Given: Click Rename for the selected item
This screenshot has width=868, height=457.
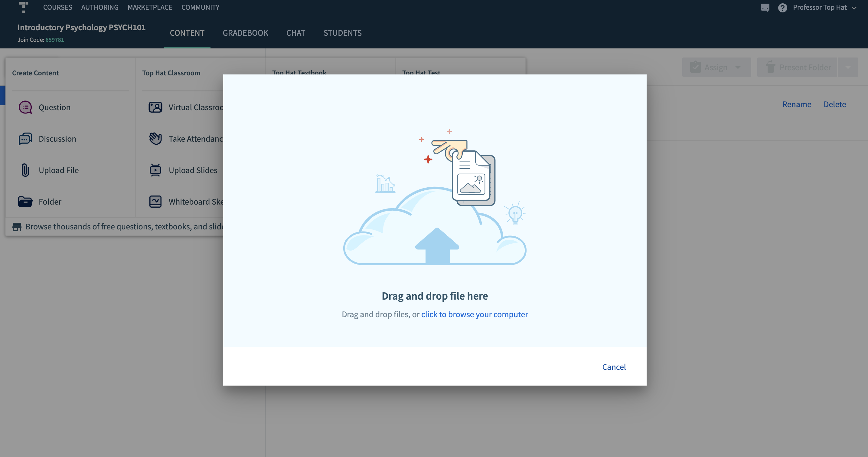Looking at the screenshot, I should click(x=797, y=104).
